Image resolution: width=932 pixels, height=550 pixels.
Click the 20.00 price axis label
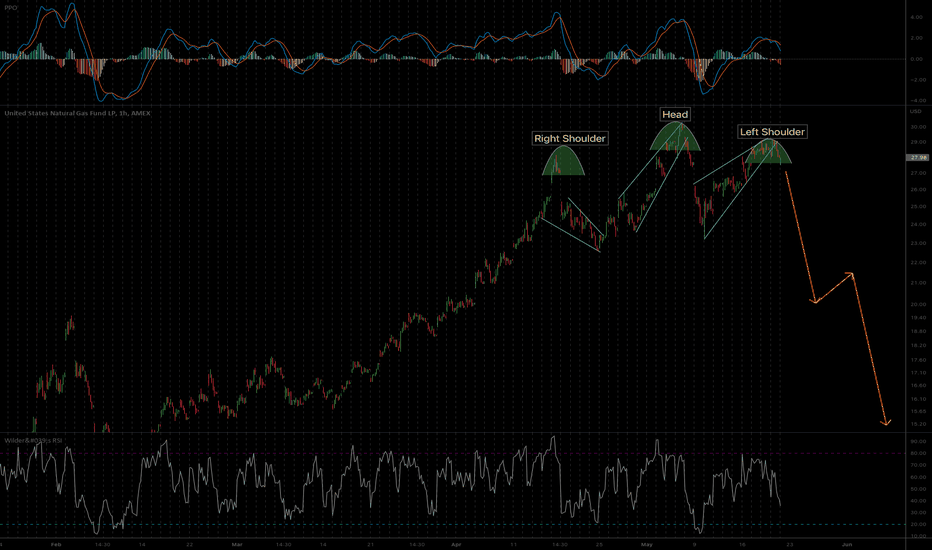918,304
